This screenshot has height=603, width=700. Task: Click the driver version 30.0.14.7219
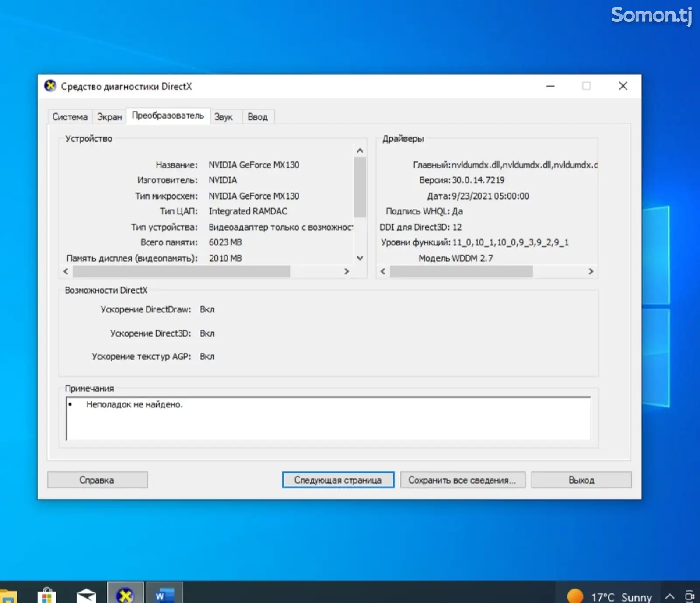click(x=478, y=180)
